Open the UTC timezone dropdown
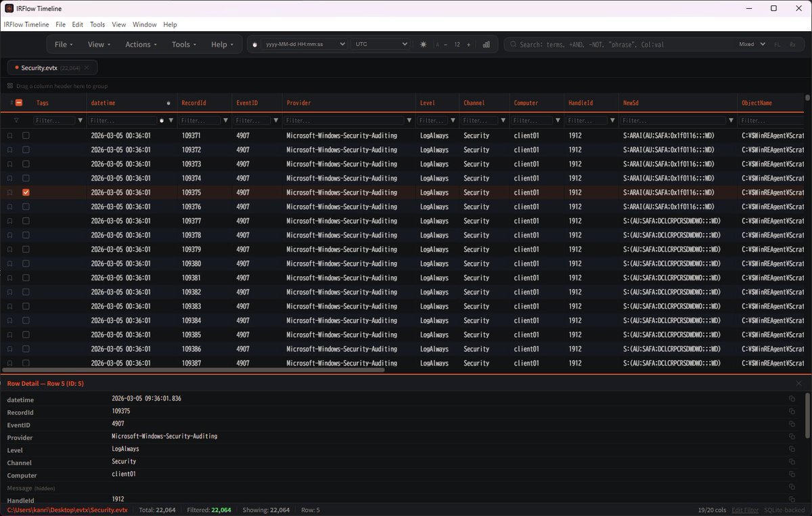 380,44
